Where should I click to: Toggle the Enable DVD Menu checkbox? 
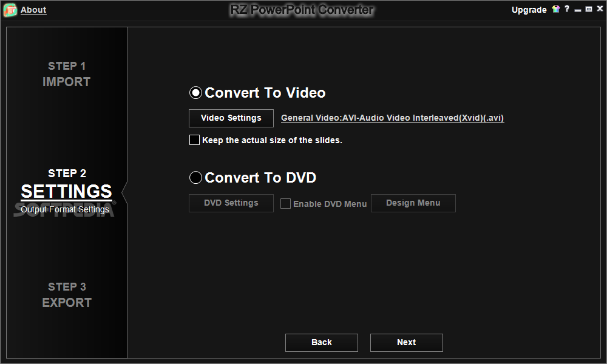[285, 203]
